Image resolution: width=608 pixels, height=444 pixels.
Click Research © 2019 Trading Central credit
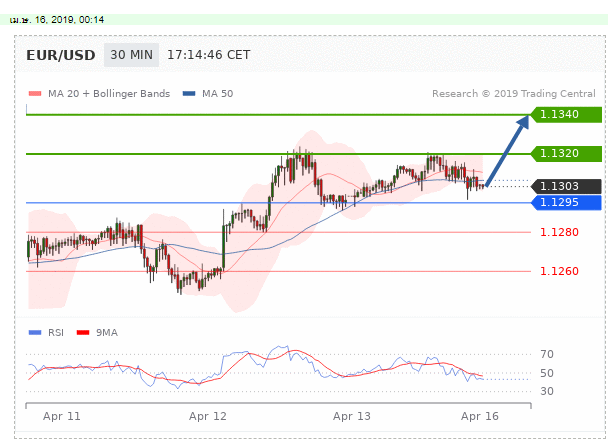514,93
